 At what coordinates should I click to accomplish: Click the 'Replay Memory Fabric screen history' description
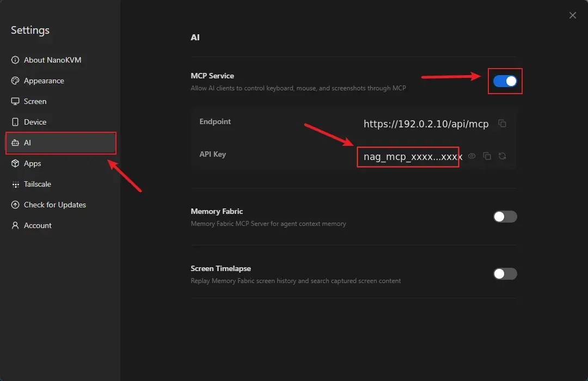pos(296,281)
